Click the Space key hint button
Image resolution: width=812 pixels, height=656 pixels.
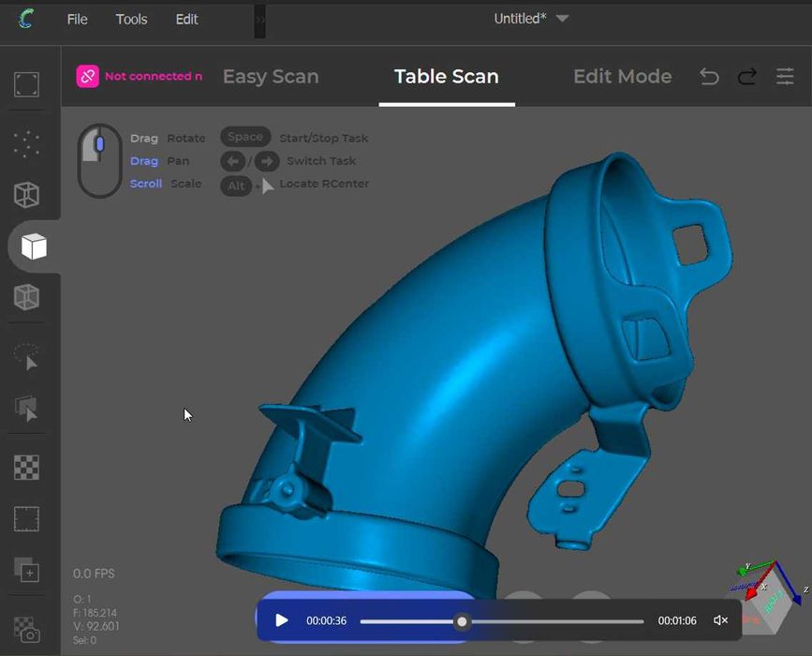245,137
